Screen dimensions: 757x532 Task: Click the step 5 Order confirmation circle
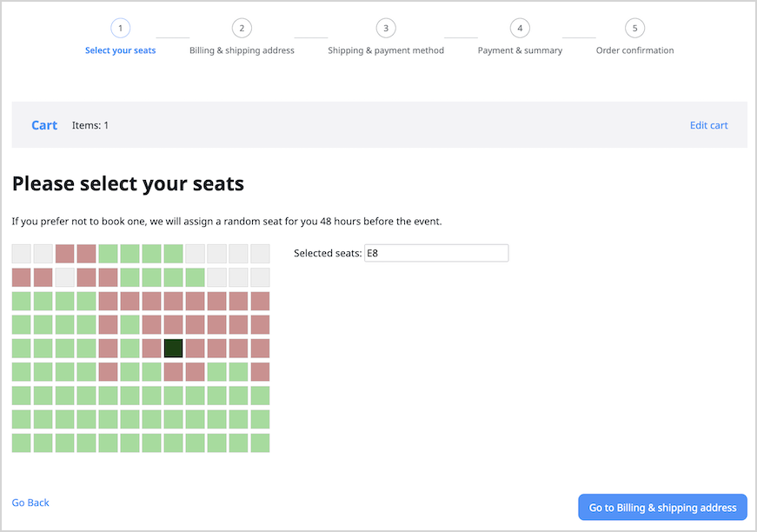click(x=634, y=28)
